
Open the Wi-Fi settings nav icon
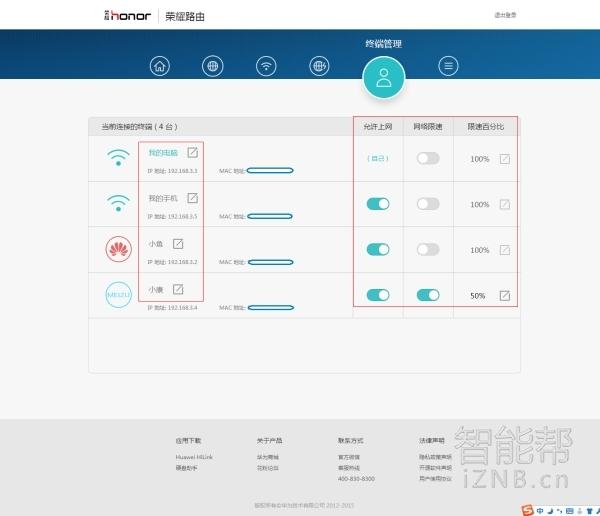click(266, 66)
